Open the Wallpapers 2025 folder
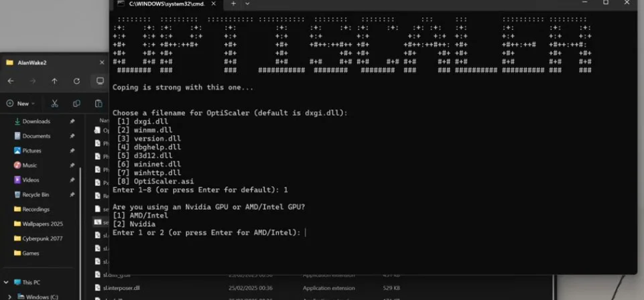Screen dimensions: 644x300 point(42,224)
